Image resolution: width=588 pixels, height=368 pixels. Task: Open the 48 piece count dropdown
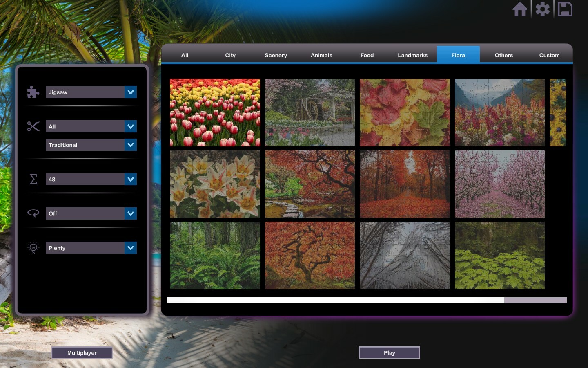click(91, 179)
